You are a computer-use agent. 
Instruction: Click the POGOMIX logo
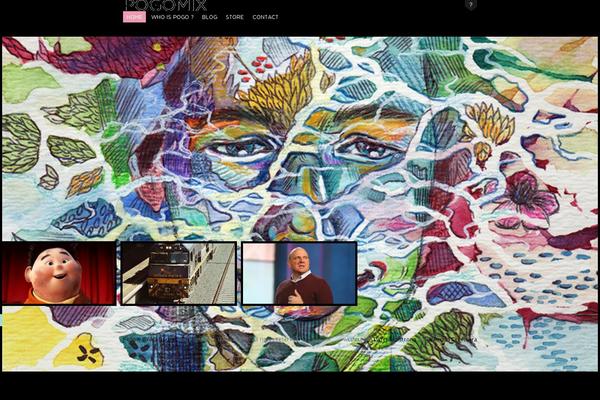166,5
